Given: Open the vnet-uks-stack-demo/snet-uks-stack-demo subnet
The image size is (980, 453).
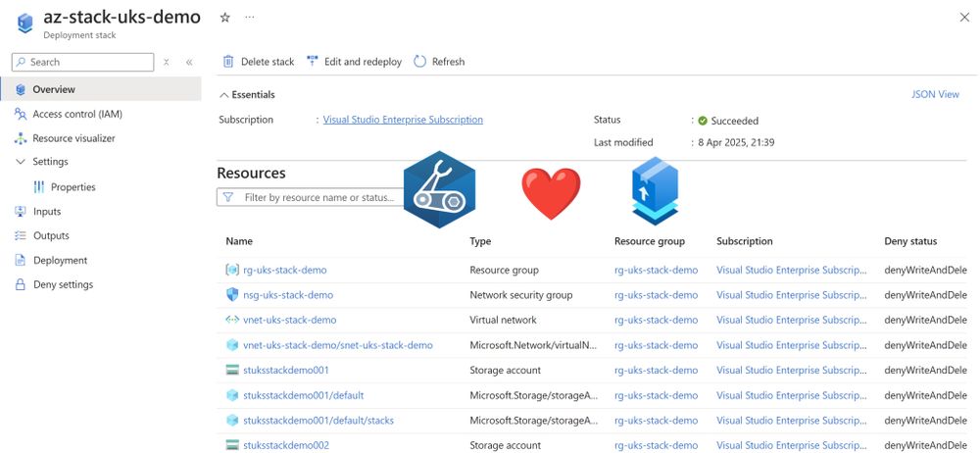Looking at the screenshot, I should 337,345.
